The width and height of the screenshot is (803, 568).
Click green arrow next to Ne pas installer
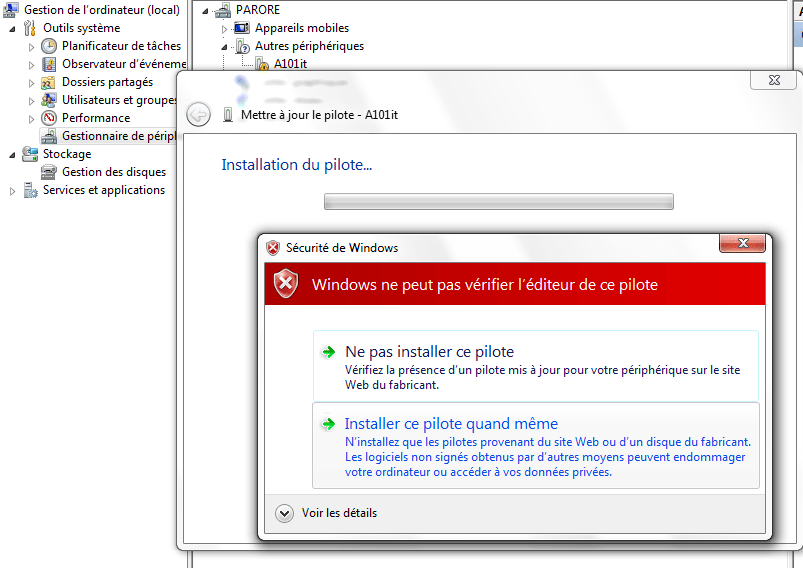[x=328, y=352]
